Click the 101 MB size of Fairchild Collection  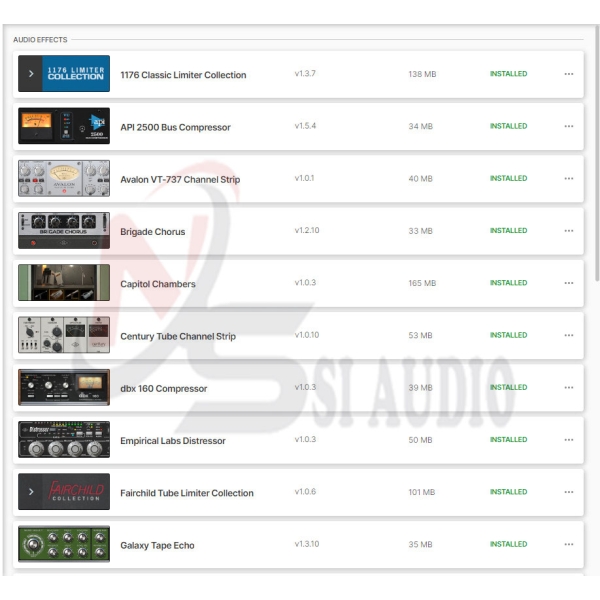pyautogui.click(x=422, y=492)
